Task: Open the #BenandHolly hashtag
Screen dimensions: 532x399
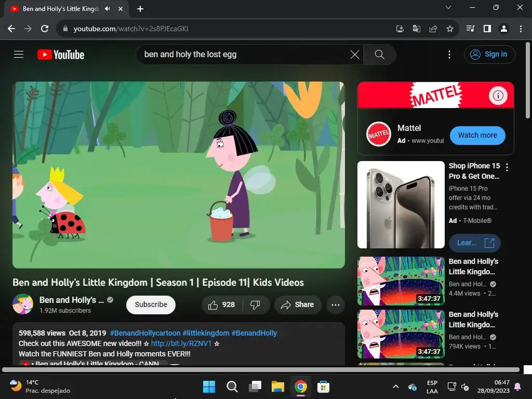Action: [254, 333]
